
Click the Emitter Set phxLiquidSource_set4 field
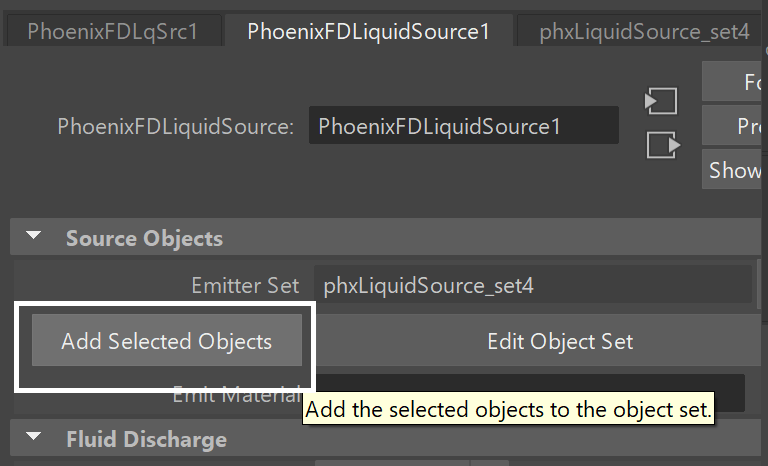coord(533,285)
